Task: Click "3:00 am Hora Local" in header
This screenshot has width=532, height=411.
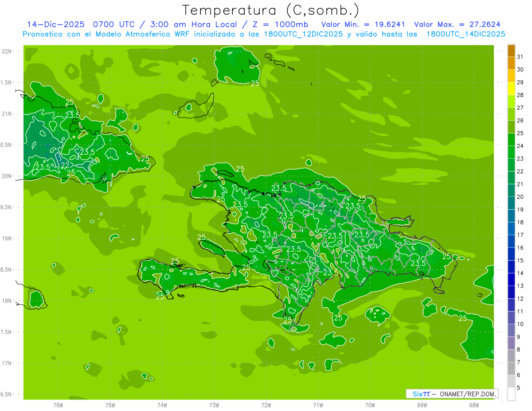Action: (194, 24)
